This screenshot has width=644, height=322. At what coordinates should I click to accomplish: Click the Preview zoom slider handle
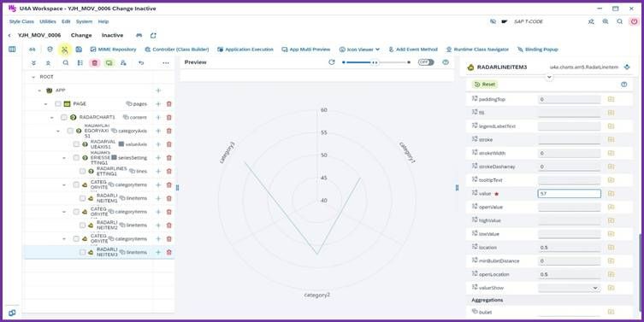point(375,62)
